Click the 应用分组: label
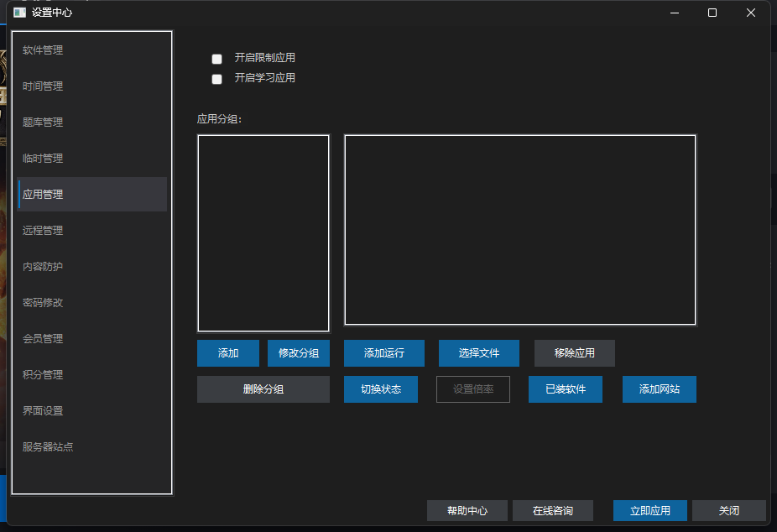777x532 pixels. [219, 119]
